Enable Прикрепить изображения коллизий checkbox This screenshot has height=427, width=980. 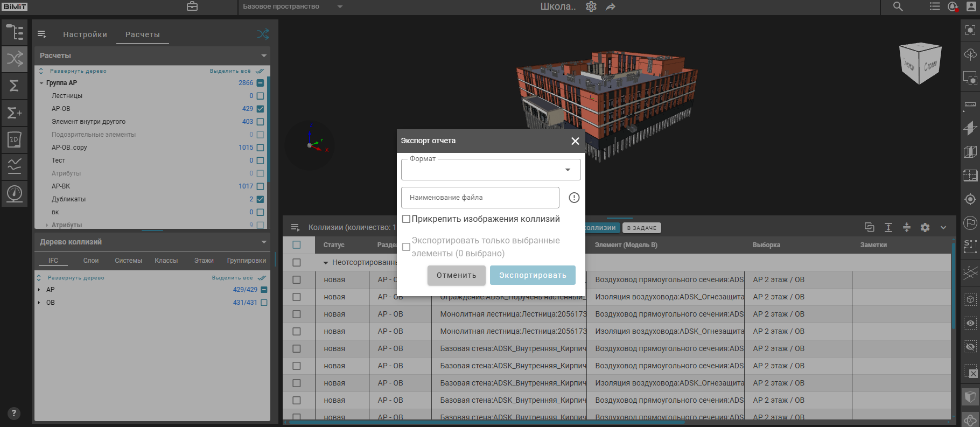coord(407,219)
